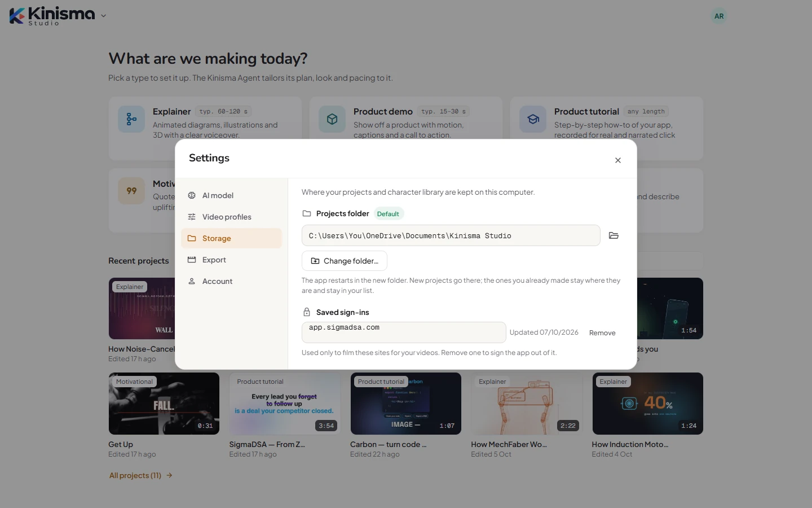Go to Account settings section

[x=231, y=281]
